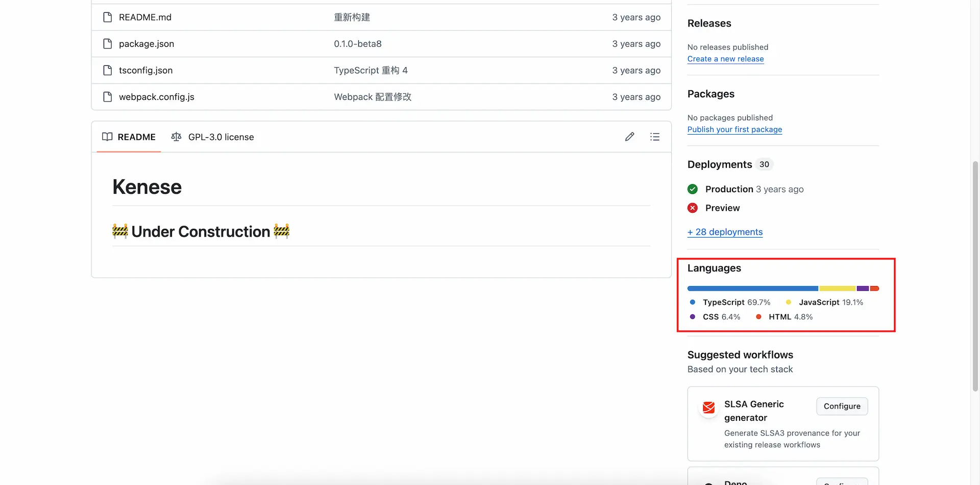Click the blue TypeScript segment in language bar
980x485 pixels.
752,289
